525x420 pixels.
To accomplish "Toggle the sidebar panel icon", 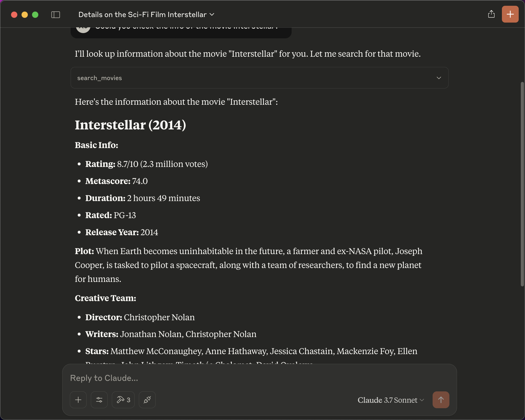I will [x=56, y=14].
